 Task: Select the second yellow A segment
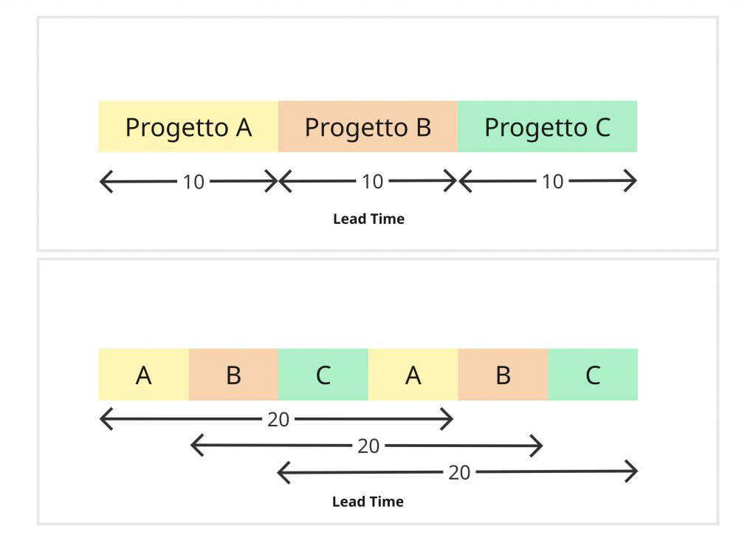click(413, 375)
